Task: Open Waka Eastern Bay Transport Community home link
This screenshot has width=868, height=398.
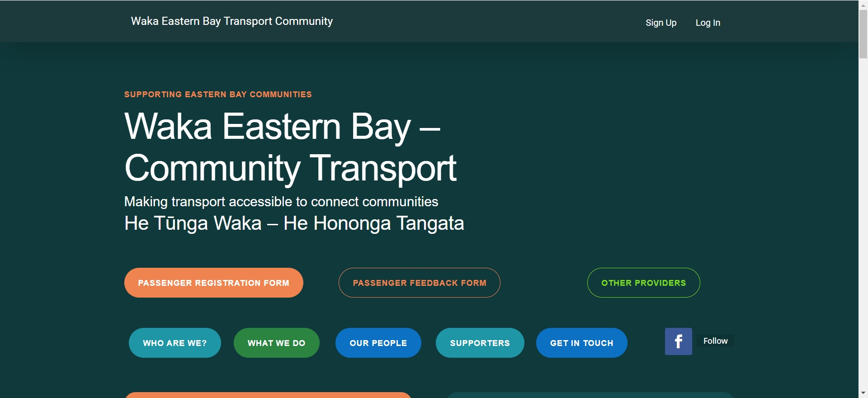Action: tap(231, 21)
